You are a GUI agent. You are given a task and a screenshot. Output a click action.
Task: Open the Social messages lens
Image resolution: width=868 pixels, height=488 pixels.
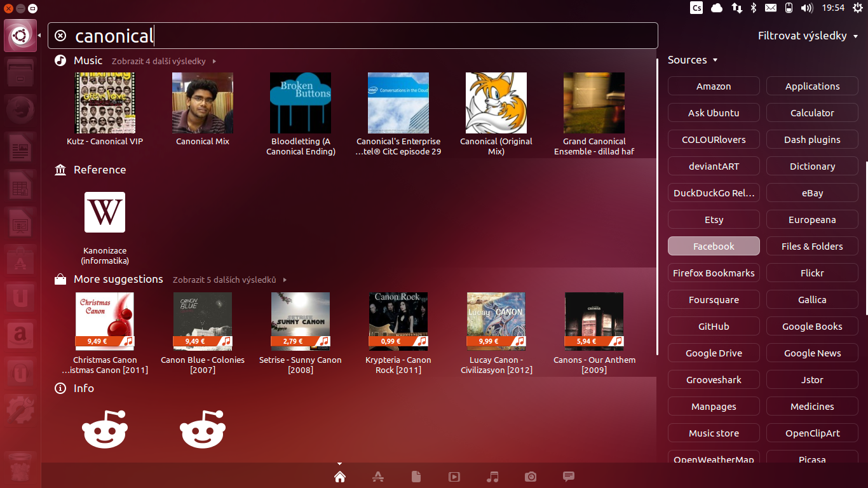568,477
